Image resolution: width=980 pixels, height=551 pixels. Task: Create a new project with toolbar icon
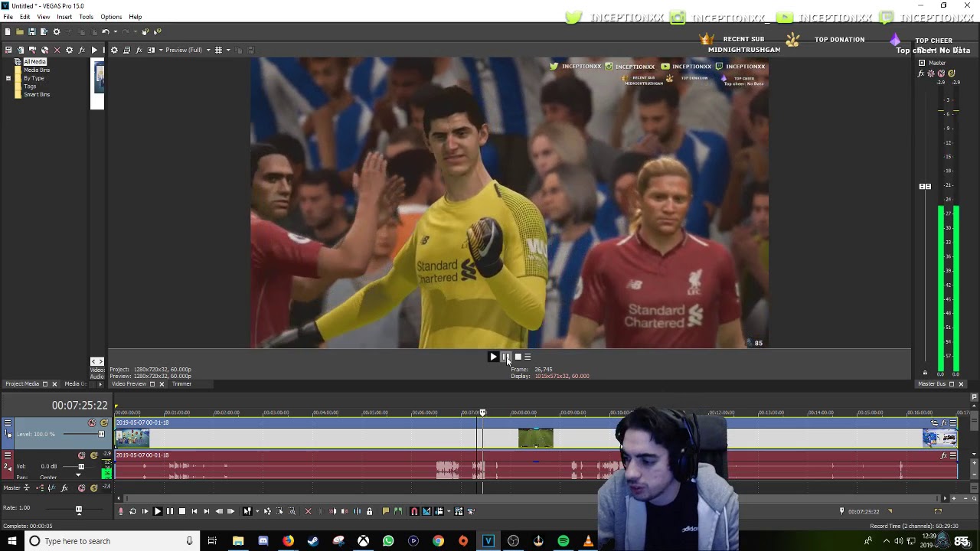point(8,31)
